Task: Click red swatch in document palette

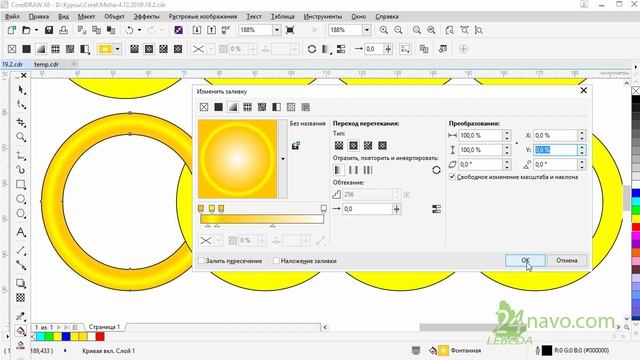Action: pyautogui.click(x=100, y=336)
